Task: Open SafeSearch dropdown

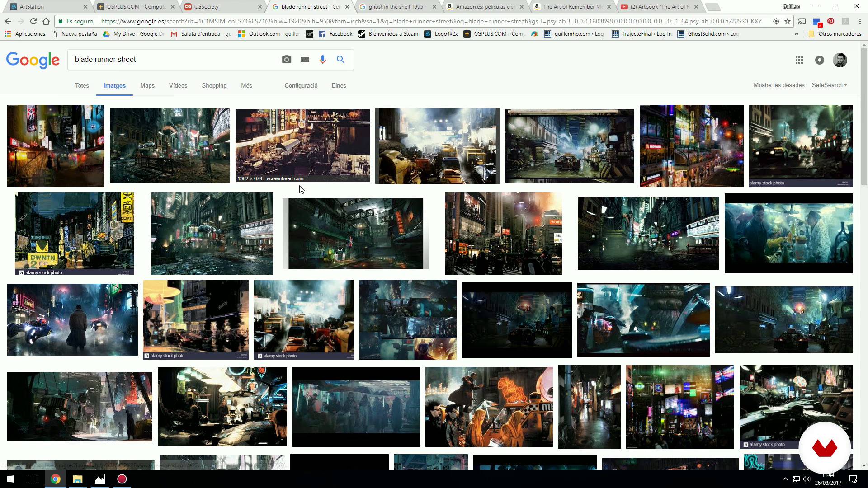Action: coord(829,85)
